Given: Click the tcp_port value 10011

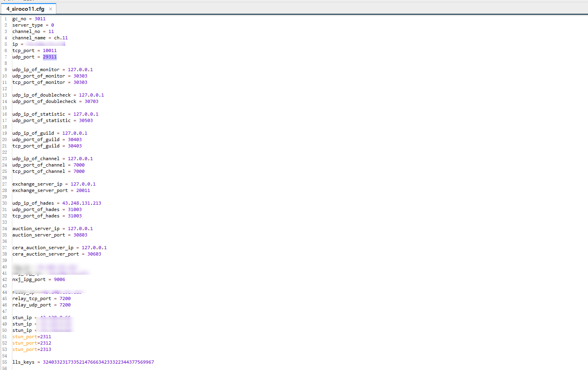Looking at the screenshot, I should (50, 50).
